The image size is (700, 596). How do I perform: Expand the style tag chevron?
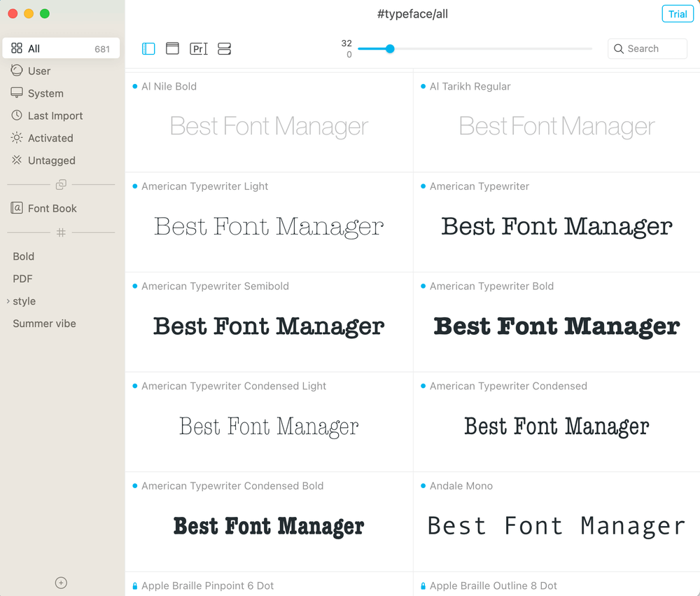tap(8, 301)
